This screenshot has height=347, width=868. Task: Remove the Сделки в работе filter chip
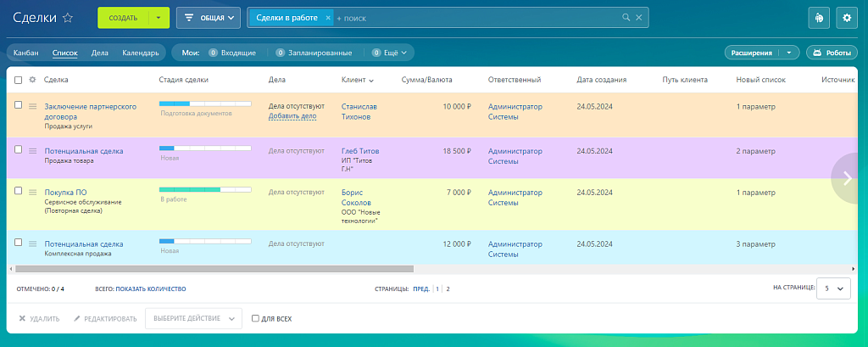(328, 17)
